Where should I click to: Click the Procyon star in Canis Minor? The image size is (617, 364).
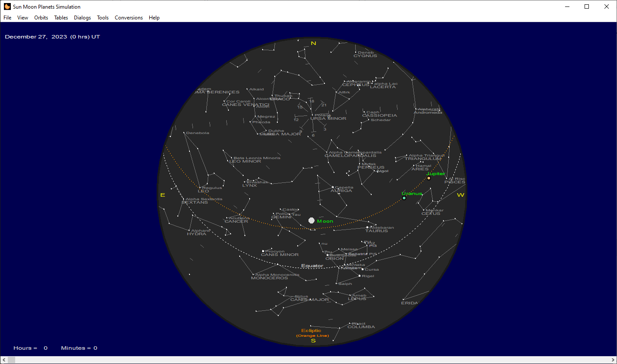pyautogui.click(x=263, y=250)
